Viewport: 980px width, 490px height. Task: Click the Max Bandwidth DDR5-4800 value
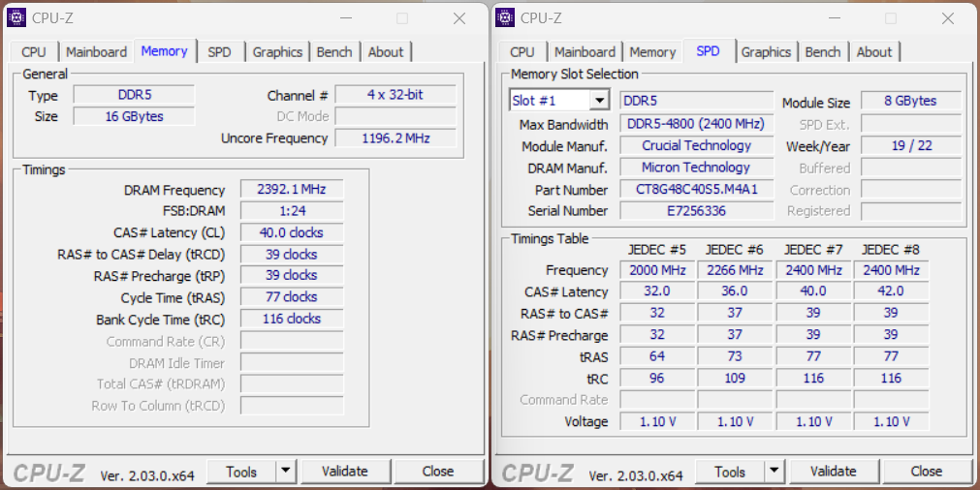[696, 124]
